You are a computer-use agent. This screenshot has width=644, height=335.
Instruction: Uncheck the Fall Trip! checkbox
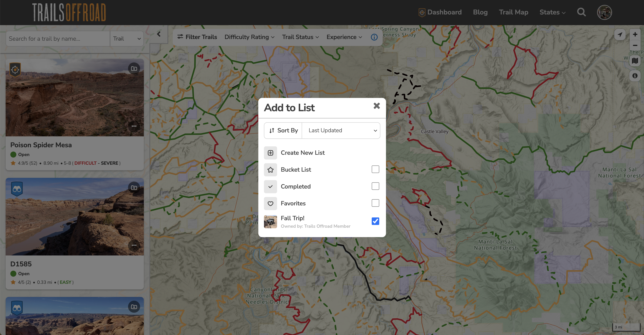375,221
